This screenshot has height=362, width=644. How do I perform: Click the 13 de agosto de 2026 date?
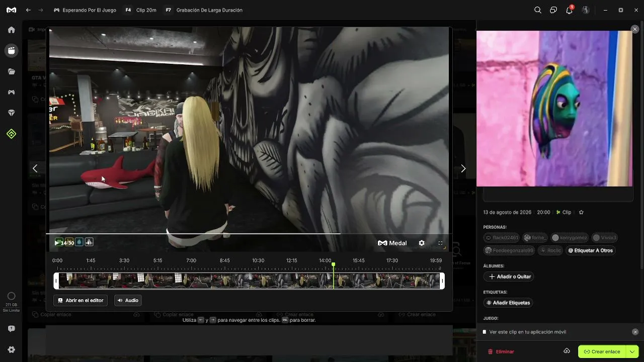coord(507,212)
